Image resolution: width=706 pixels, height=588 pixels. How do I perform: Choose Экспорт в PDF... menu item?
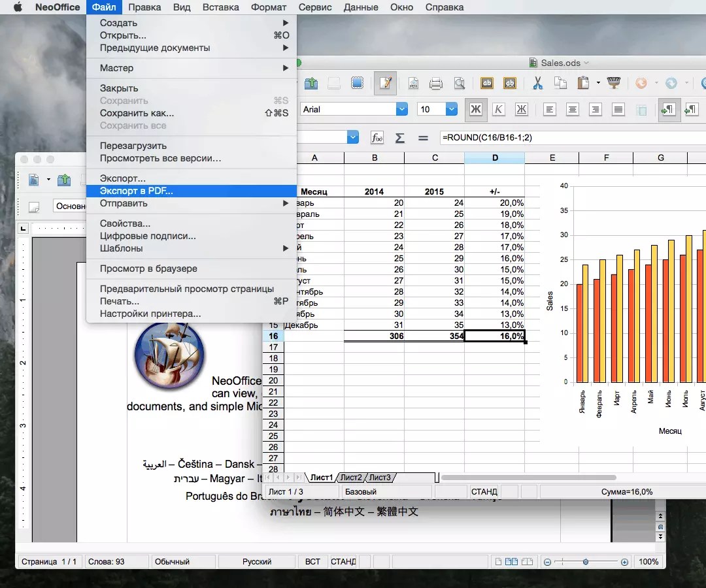pyautogui.click(x=192, y=191)
